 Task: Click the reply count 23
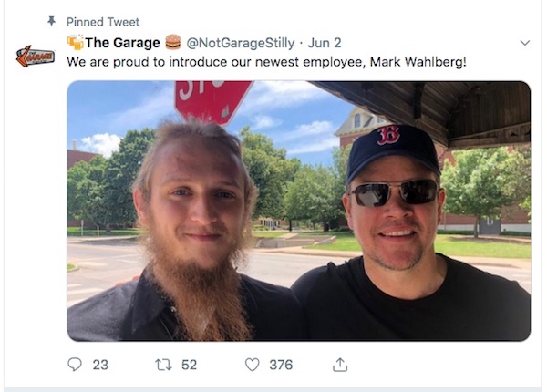(x=100, y=365)
